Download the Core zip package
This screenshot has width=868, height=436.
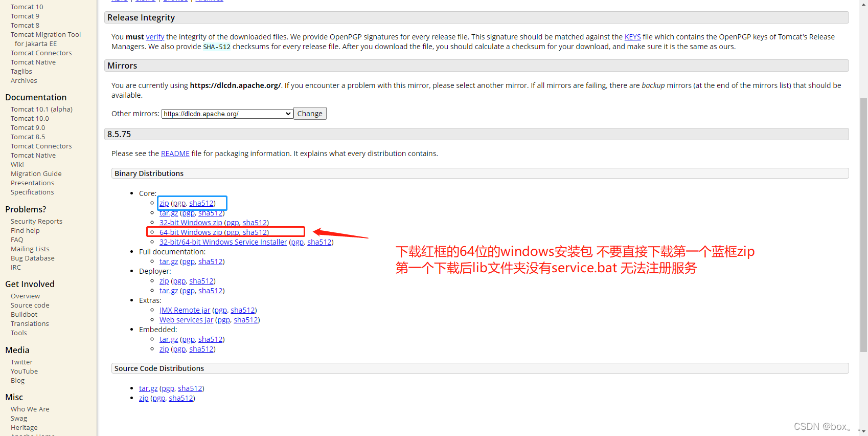coord(164,203)
